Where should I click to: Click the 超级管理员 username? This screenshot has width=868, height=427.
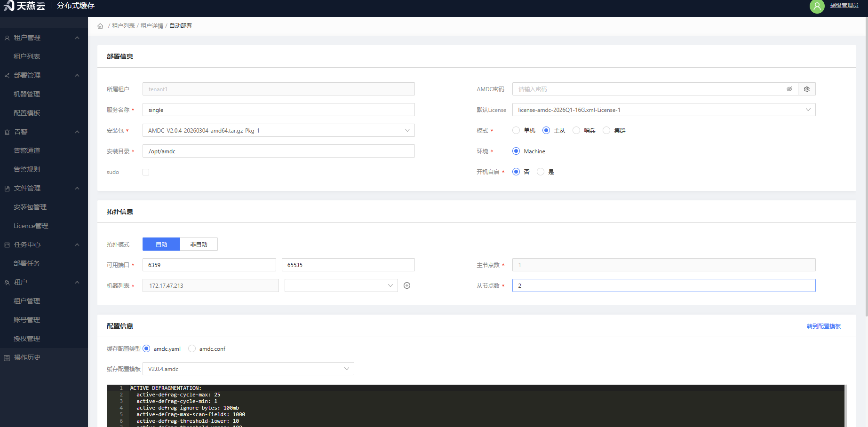[x=844, y=6]
